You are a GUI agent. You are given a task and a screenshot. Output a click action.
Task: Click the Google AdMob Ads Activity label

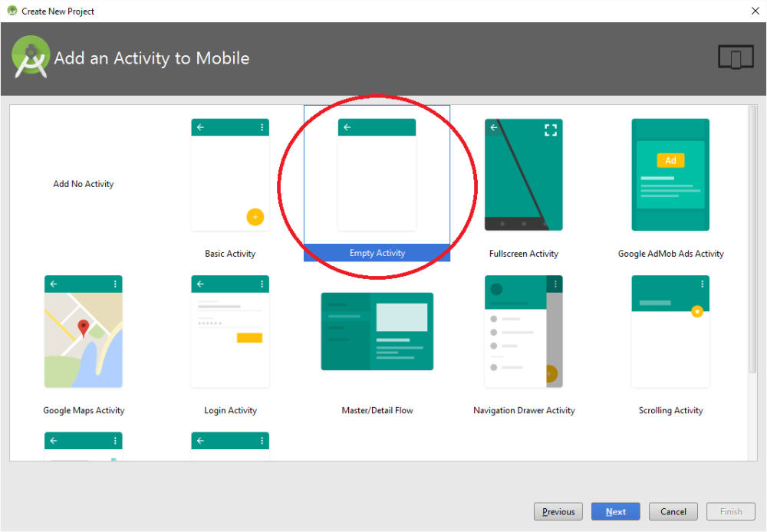[670, 254]
